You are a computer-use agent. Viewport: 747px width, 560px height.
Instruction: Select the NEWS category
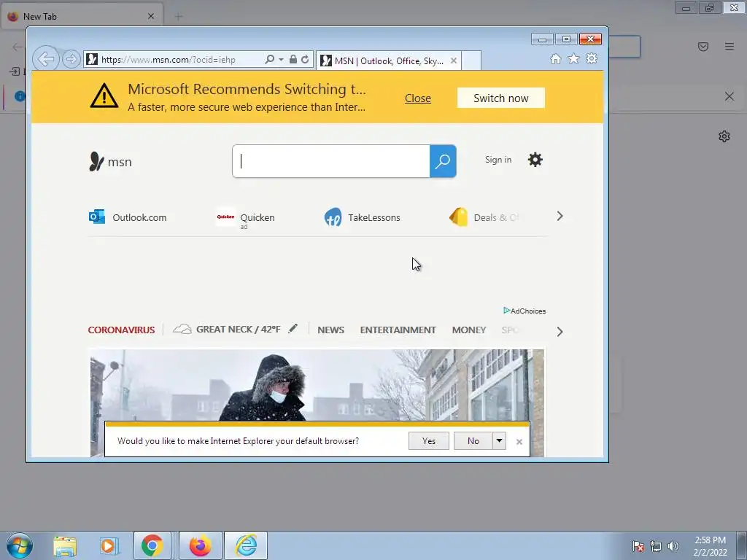point(330,330)
